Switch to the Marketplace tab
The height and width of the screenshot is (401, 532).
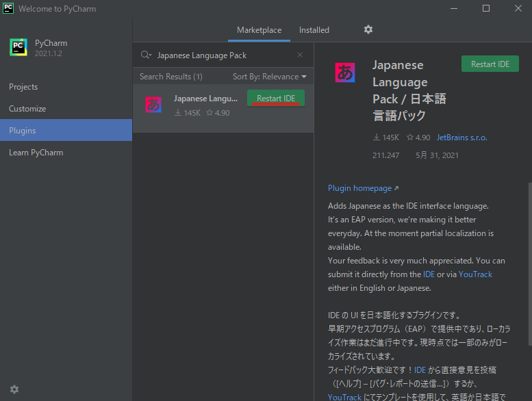coord(259,30)
